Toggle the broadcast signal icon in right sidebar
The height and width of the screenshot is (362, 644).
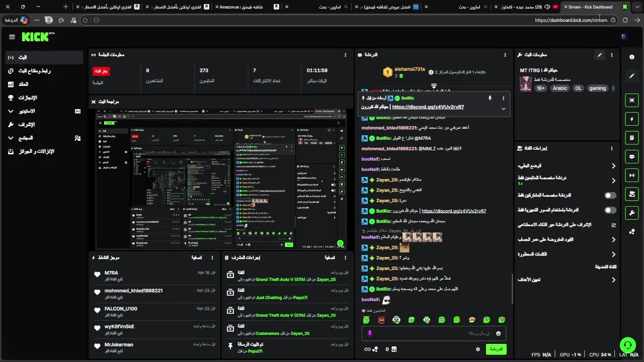[x=632, y=175]
